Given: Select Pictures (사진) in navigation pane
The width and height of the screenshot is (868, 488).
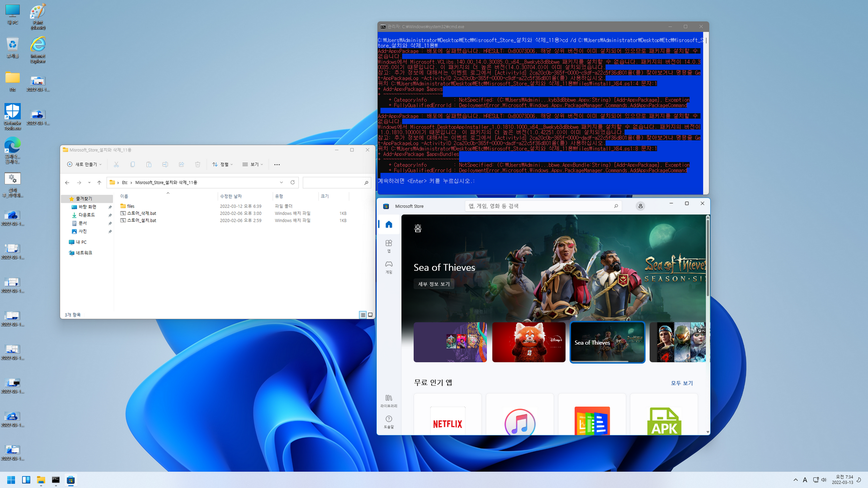Looking at the screenshot, I should pyautogui.click(x=82, y=231).
